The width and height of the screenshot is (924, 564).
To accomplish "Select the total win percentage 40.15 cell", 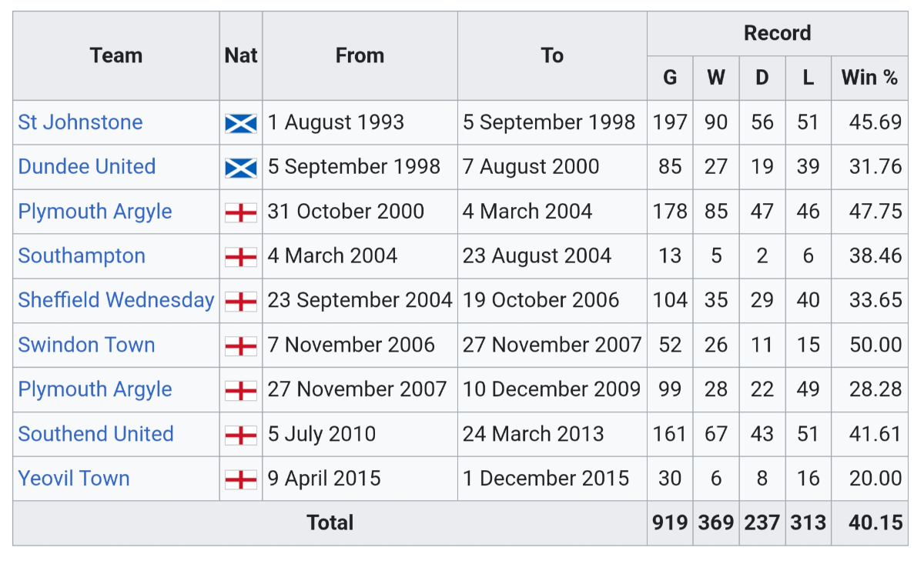I will pos(875,523).
